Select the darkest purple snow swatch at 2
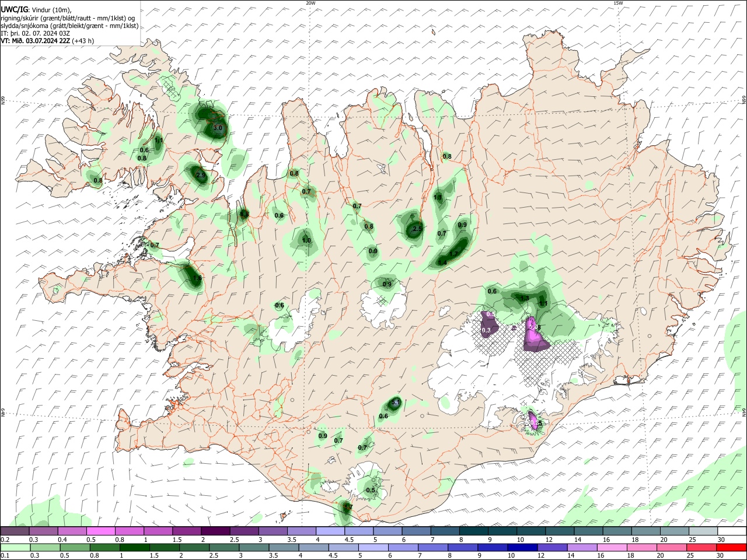 215,531
